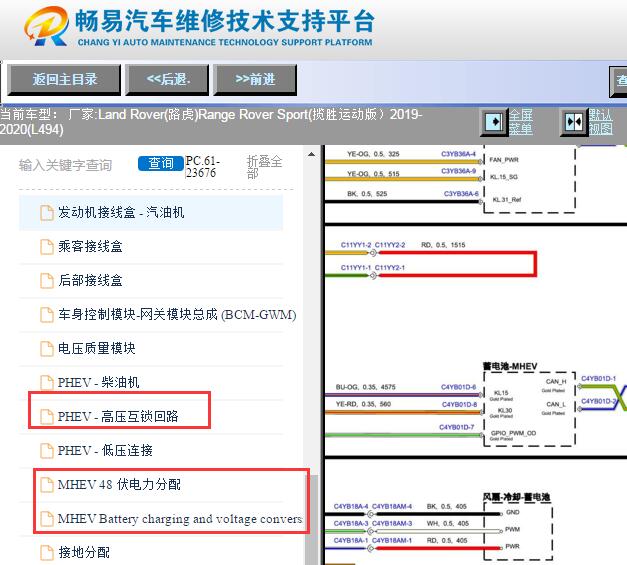Open the 默认视图 link

(x=600, y=122)
